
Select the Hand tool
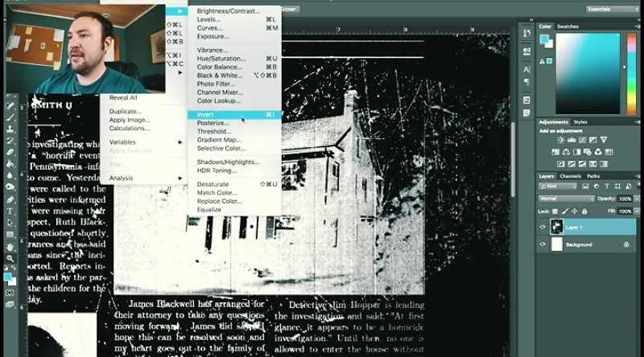10,247
